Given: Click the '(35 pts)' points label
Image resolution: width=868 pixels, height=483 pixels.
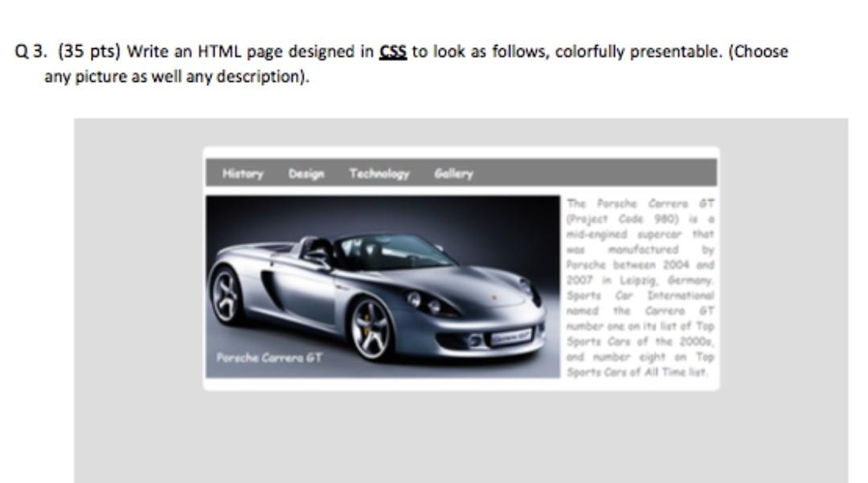Looking at the screenshot, I should click(89, 51).
